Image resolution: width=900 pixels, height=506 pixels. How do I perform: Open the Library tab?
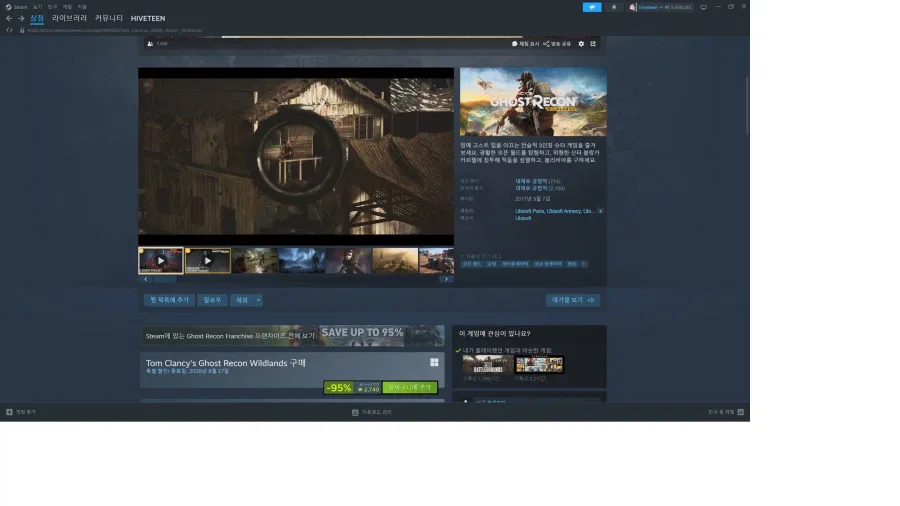point(69,18)
